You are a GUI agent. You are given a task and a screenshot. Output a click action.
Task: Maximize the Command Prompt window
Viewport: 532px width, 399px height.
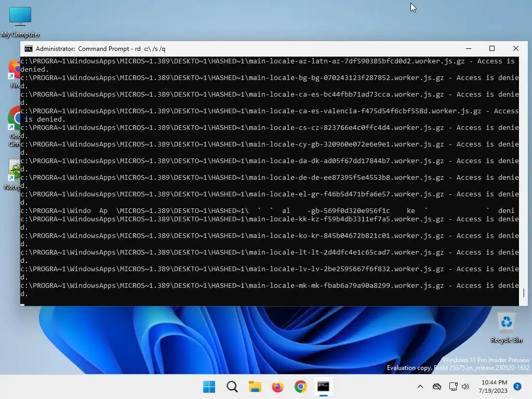tap(492, 48)
